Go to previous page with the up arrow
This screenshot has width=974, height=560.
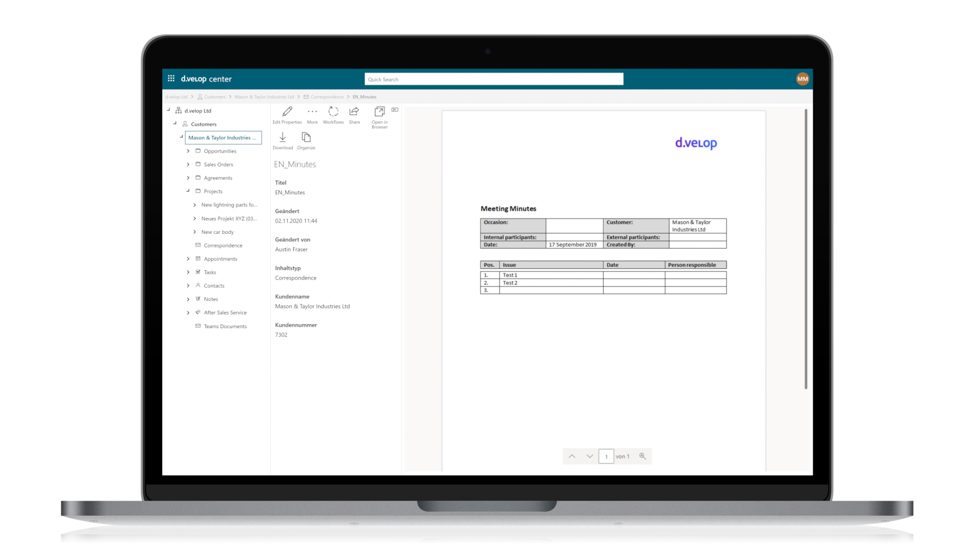pyautogui.click(x=572, y=456)
